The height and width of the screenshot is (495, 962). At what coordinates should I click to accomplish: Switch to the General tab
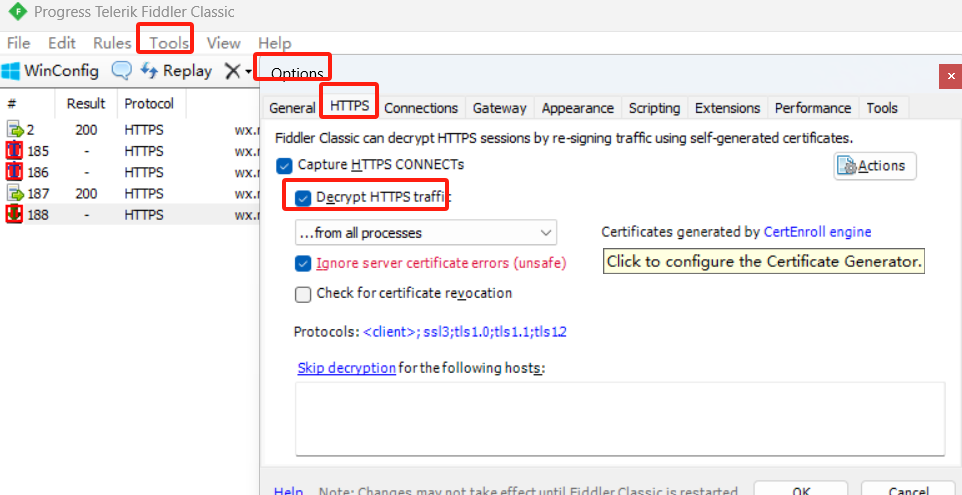pos(292,108)
